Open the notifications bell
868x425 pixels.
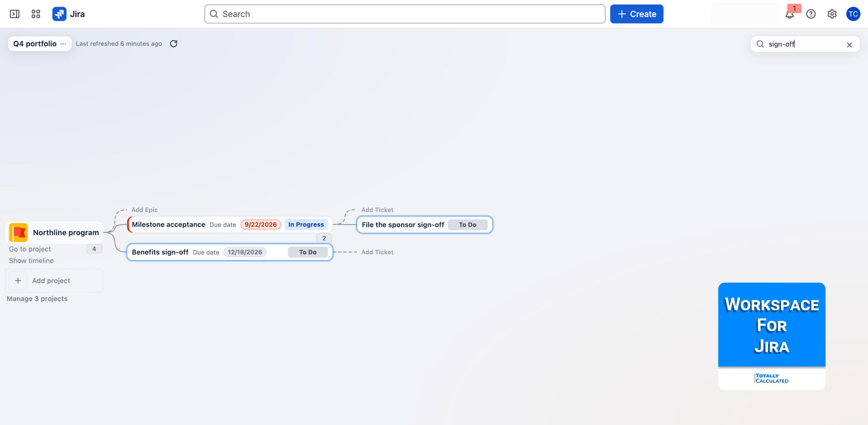pos(790,14)
